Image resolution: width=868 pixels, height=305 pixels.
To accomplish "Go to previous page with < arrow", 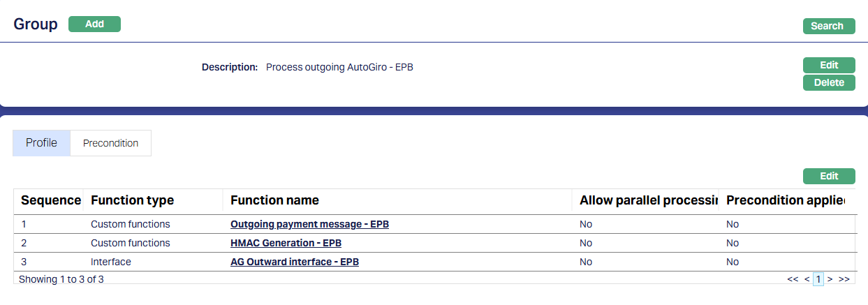I will (x=807, y=279).
